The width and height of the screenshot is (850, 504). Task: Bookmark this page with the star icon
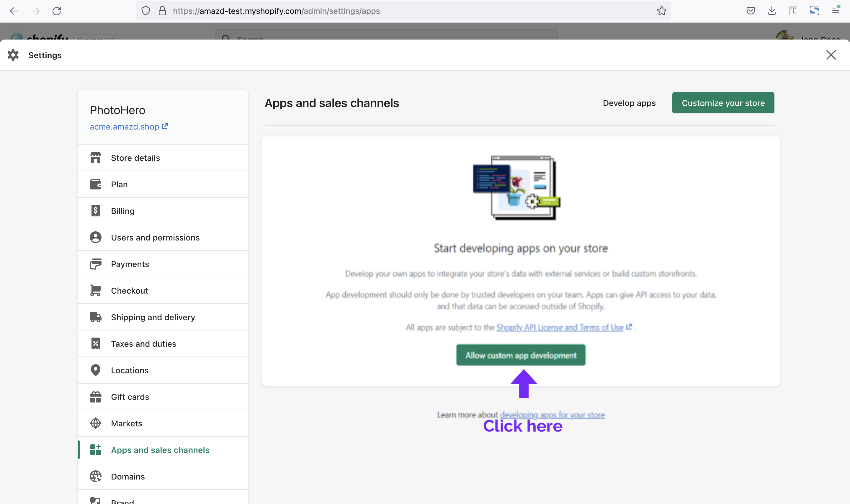(x=661, y=11)
